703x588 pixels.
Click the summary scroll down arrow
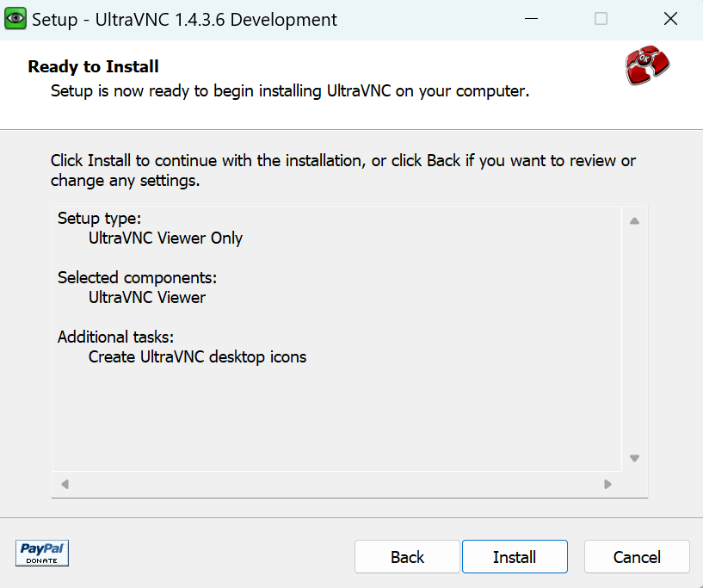[634, 458]
